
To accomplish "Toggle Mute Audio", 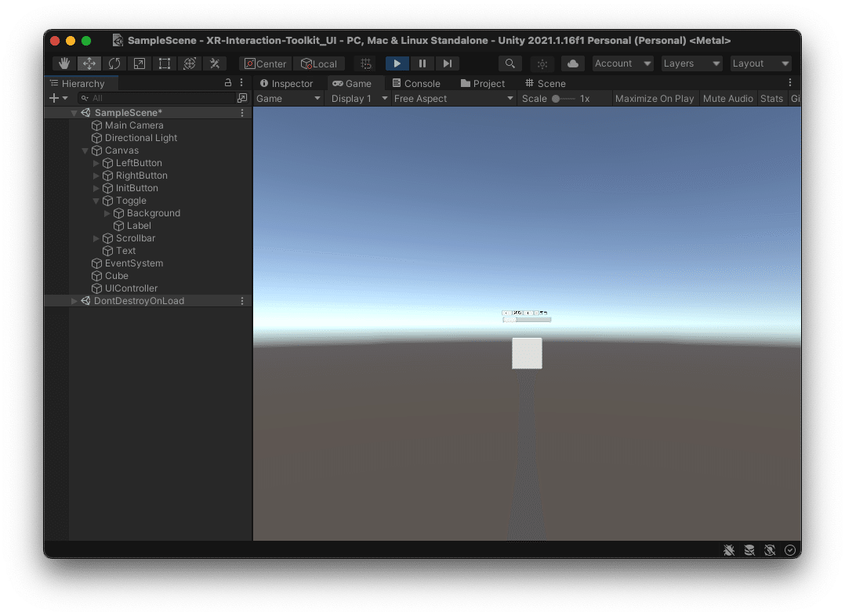I will click(x=727, y=99).
